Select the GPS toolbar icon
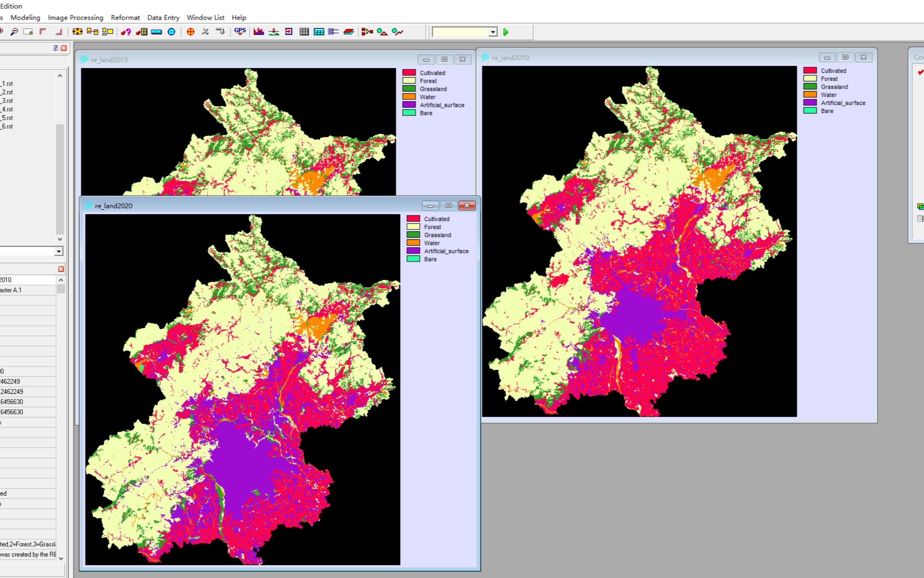 tap(240, 31)
